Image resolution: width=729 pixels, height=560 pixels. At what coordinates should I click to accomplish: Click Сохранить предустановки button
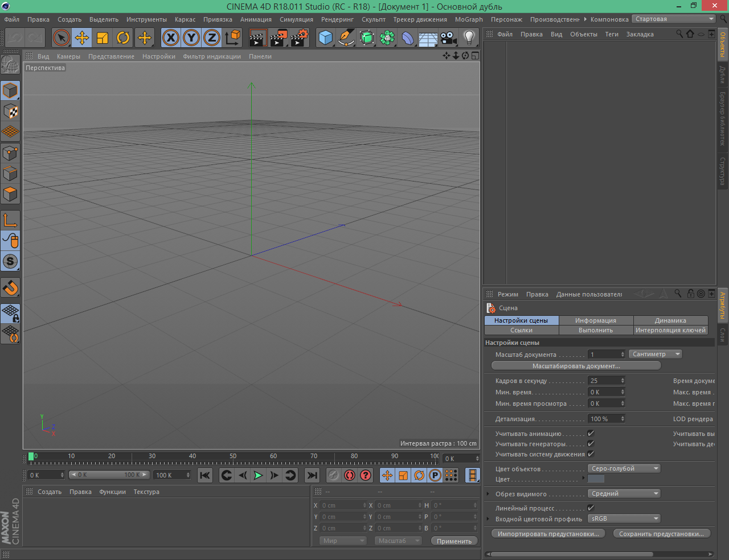point(661,534)
